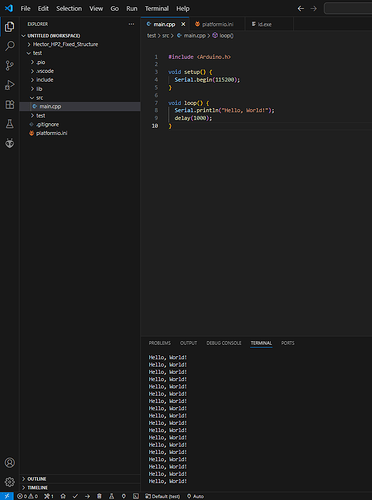
Task: Click the Default (test) environment switcher
Action: pos(163,496)
